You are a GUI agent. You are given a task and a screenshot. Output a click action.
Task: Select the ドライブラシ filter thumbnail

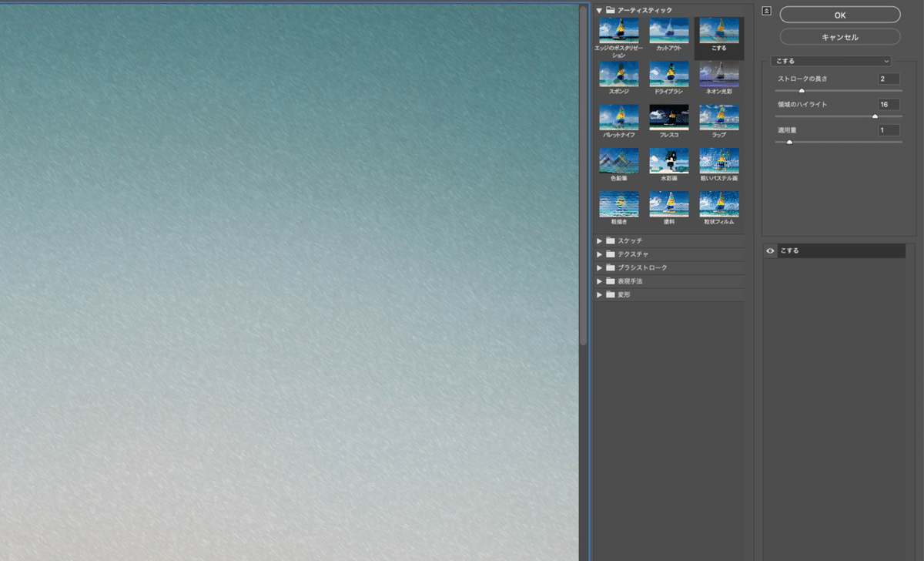pyautogui.click(x=668, y=74)
